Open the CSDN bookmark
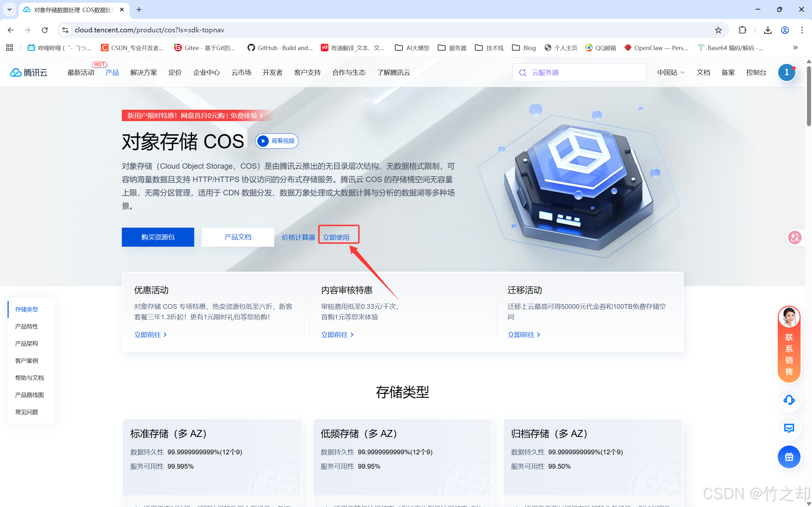This screenshot has height=507, width=812. pos(132,48)
